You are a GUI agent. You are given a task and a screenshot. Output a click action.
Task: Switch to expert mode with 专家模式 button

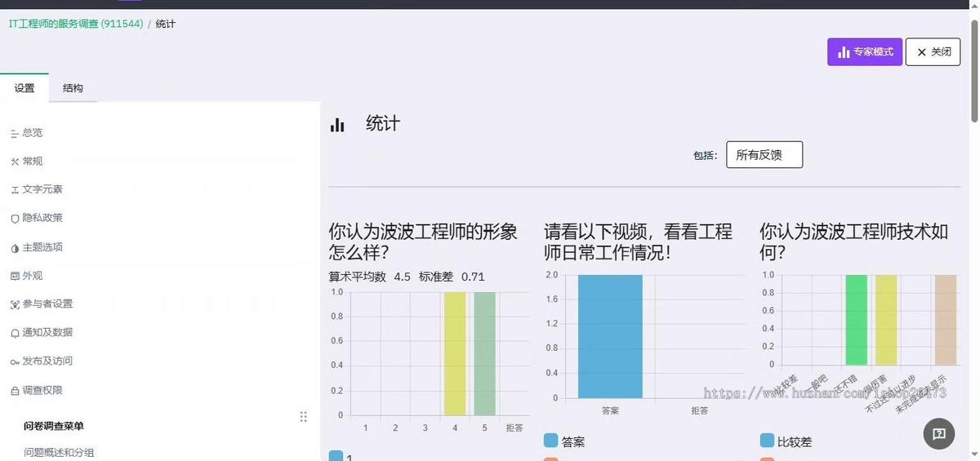click(x=865, y=52)
